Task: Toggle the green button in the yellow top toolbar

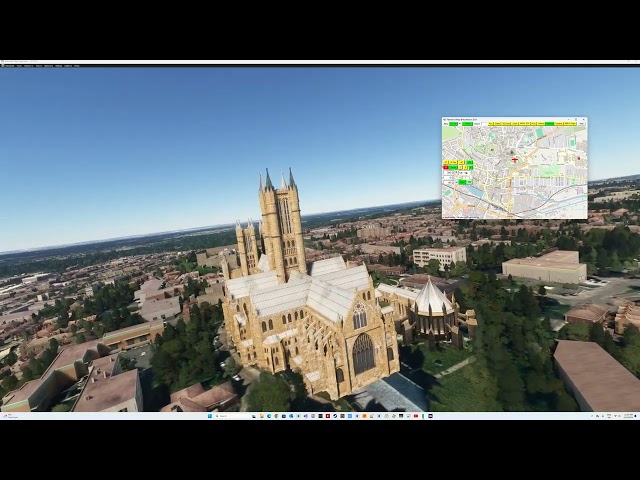Action: click(x=549, y=124)
